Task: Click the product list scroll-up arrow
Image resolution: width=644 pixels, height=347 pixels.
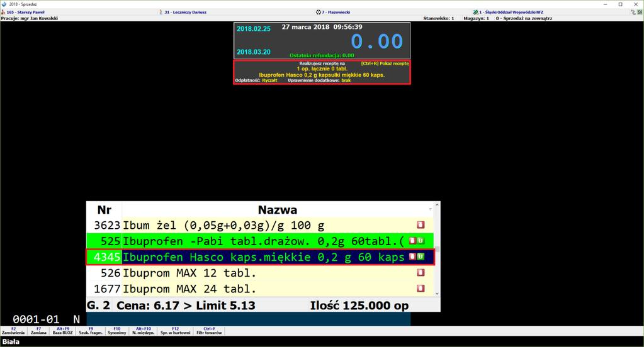Action: (x=437, y=205)
